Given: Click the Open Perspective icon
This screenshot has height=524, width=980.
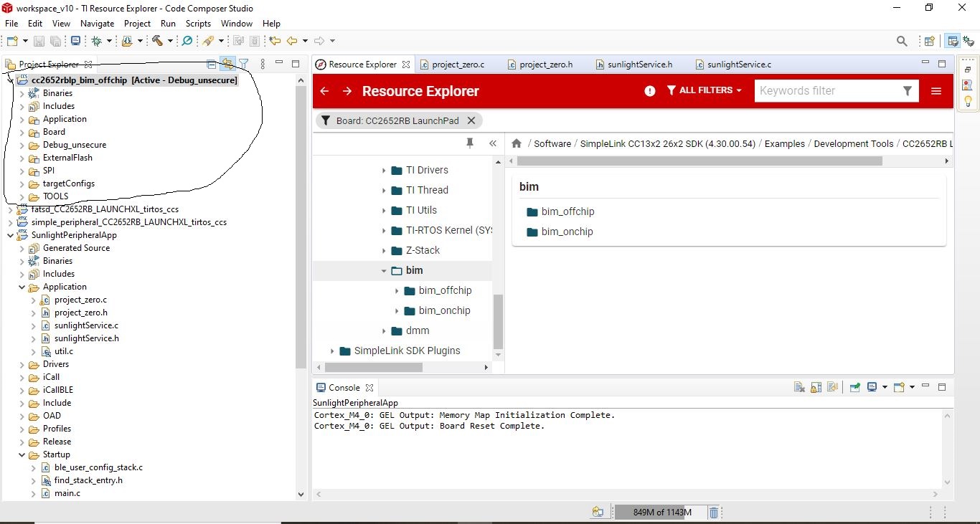Looking at the screenshot, I should click(x=929, y=41).
